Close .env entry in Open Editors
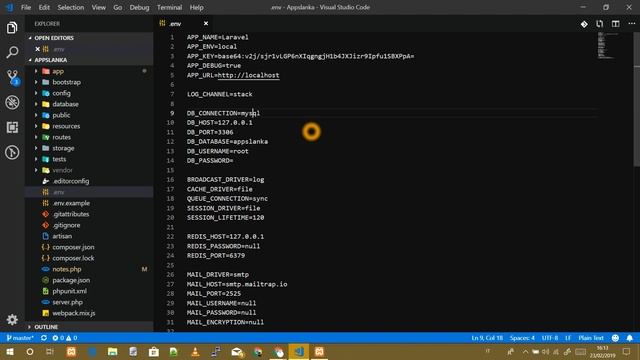 pyautogui.click(x=38, y=49)
